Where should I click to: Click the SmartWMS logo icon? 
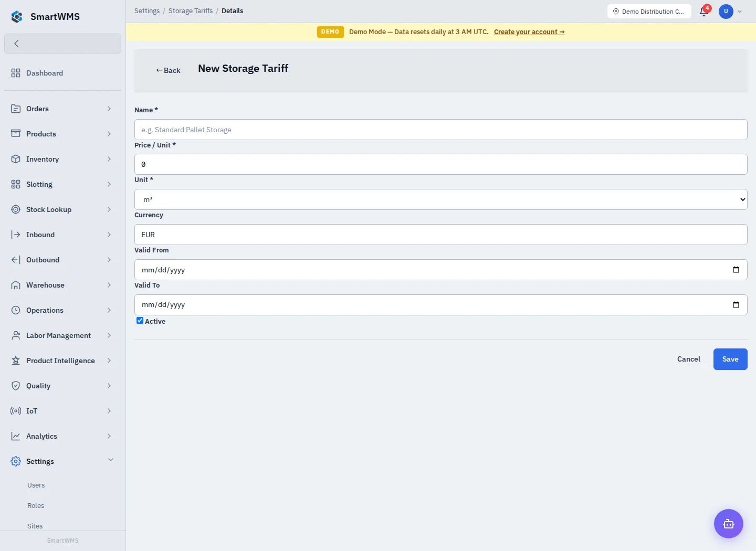(17, 17)
